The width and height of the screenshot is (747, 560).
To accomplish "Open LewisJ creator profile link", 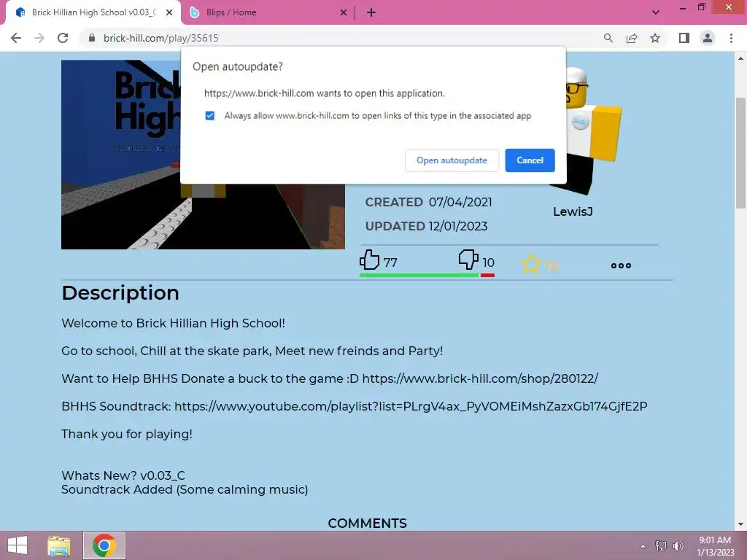I will (x=573, y=211).
